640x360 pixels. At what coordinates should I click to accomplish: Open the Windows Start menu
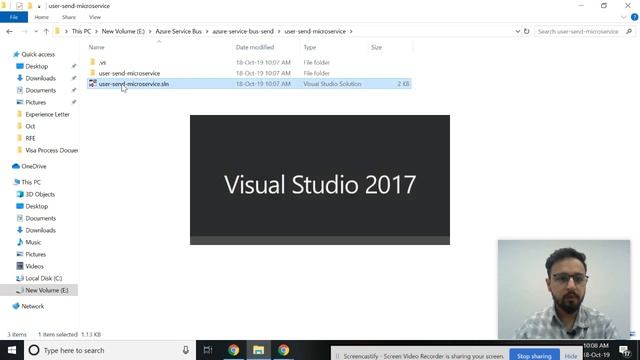12,350
